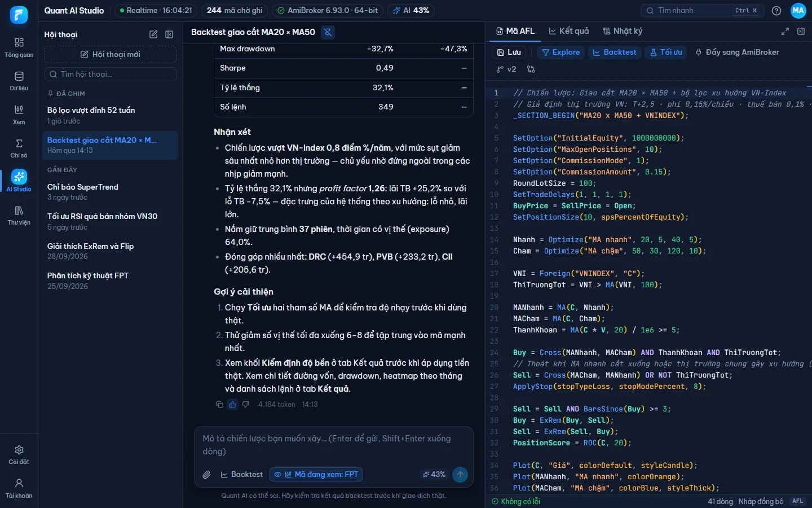Click the new conversation compose icon
This screenshot has width=812, height=508.
coord(153,34)
